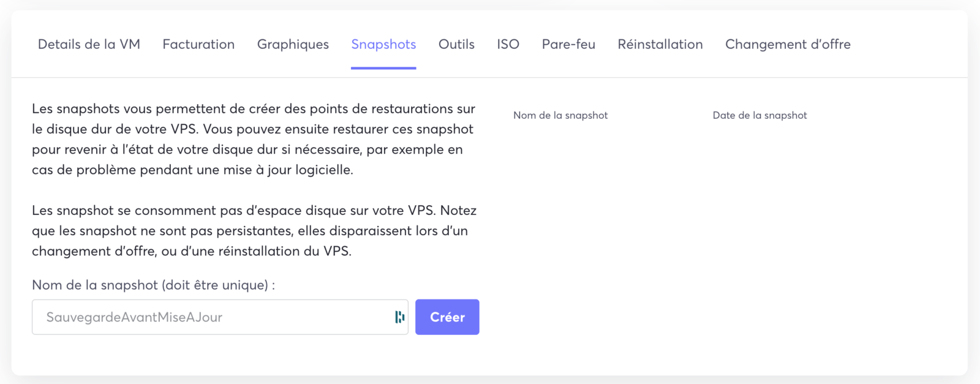The height and width of the screenshot is (384, 980).
Task: Open the Graphiques tab
Action: [x=293, y=44]
